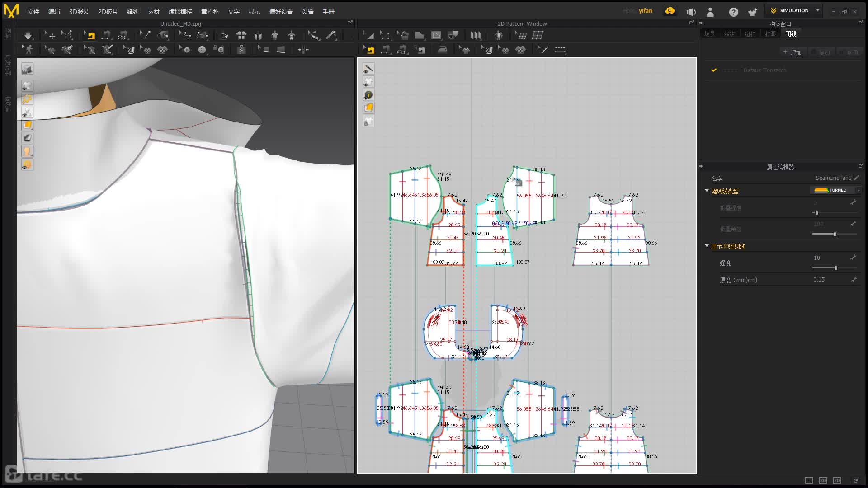
Task: Select the checkered shirt texture tool in 3D toolbar
Action: 162,50
